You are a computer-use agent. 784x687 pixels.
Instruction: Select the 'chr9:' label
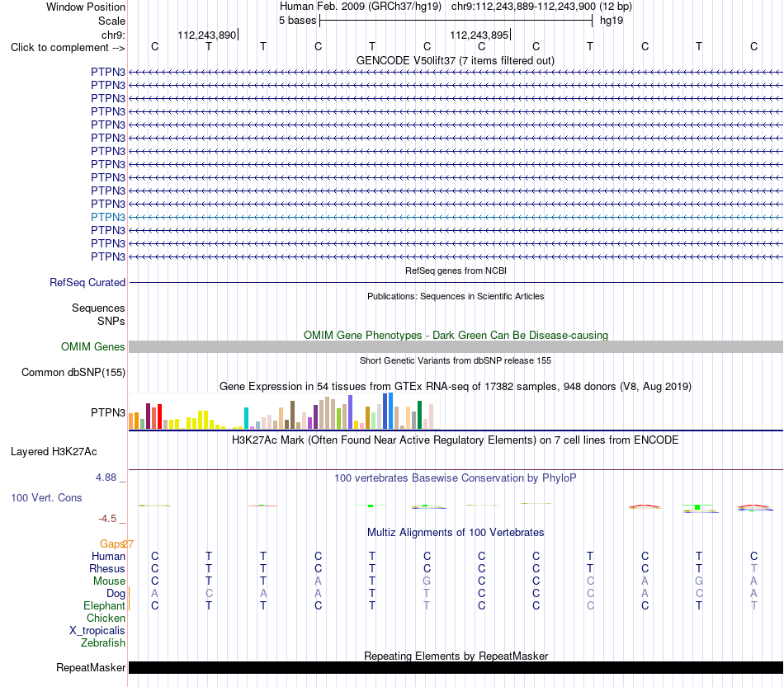pyautogui.click(x=113, y=35)
